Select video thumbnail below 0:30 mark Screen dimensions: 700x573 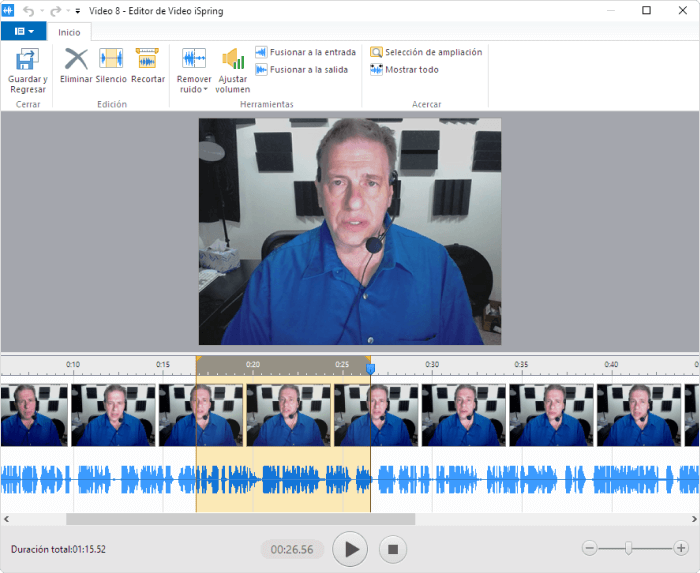click(x=464, y=415)
